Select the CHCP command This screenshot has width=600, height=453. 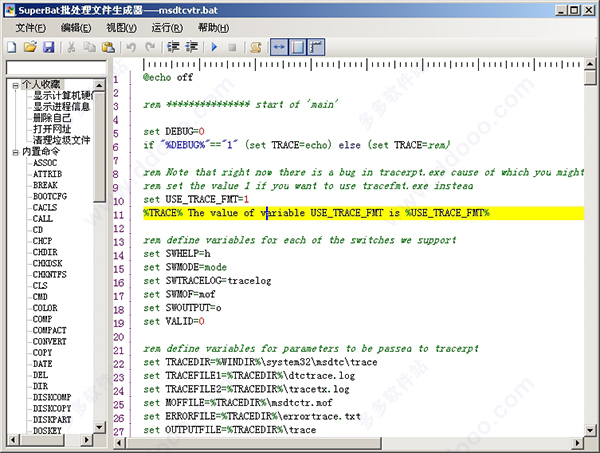[42, 241]
